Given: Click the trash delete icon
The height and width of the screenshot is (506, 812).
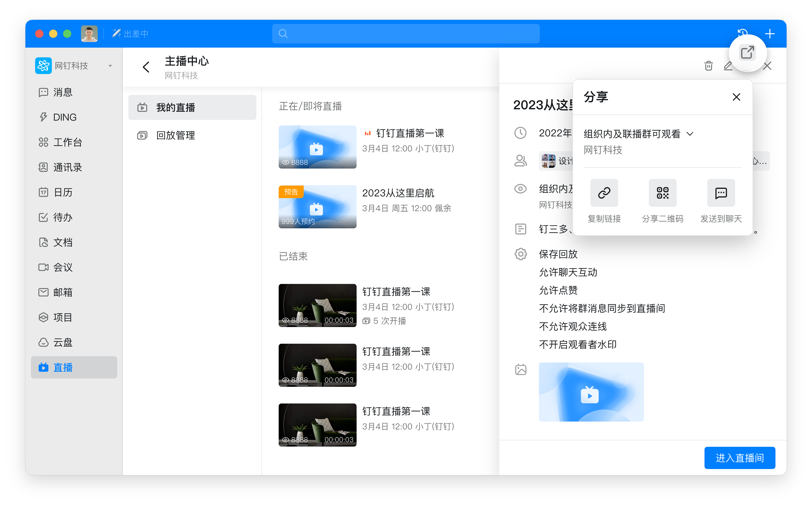Looking at the screenshot, I should point(708,66).
